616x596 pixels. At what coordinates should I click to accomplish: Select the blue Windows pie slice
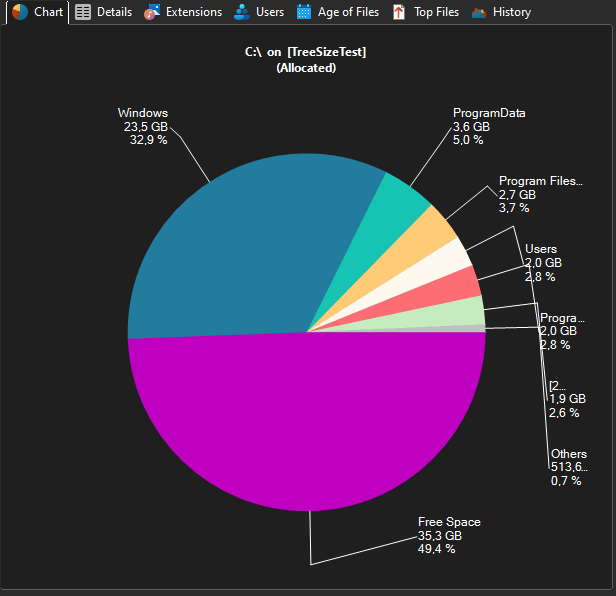click(240, 250)
